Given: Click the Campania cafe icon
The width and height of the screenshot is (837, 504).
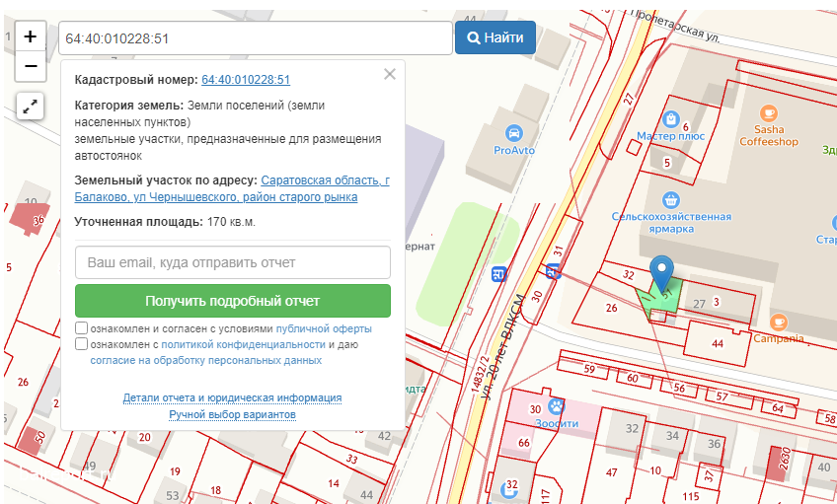Looking at the screenshot, I should [779, 322].
